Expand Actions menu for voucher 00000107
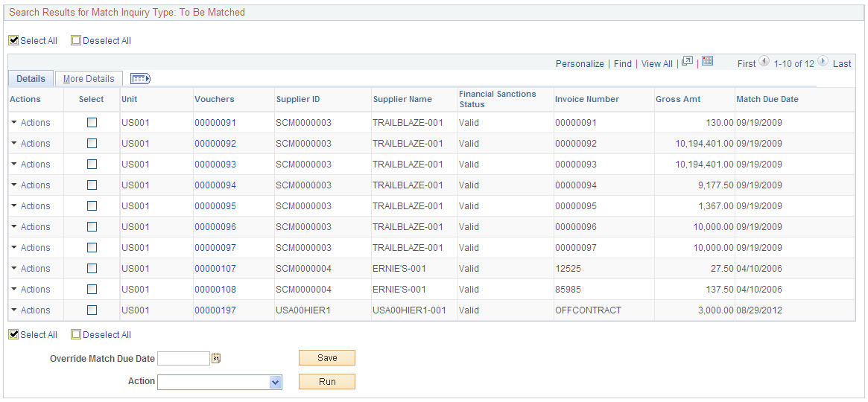 pyautogui.click(x=31, y=268)
